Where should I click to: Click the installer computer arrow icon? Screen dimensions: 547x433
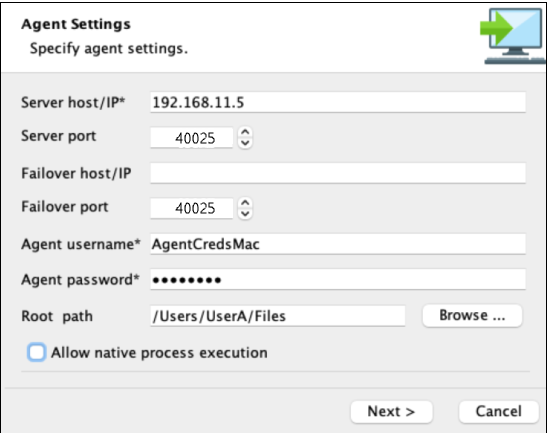[x=513, y=36]
